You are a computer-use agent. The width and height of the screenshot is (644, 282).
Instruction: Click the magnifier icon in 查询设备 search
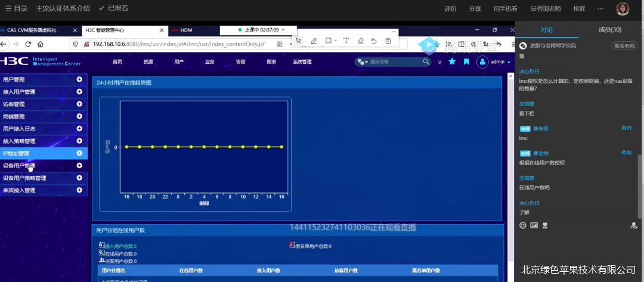point(426,61)
